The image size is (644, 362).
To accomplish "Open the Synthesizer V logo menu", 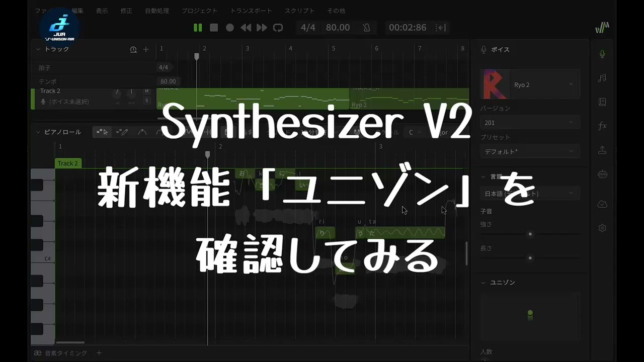I will [602, 28].
